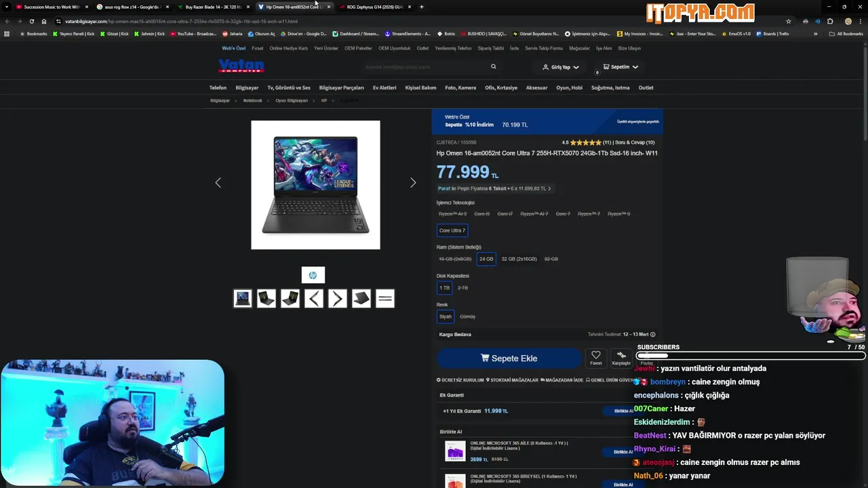This screenshot has width=868, height=488.
Task: Show next product image with right arrow
Action: [x=413, y=182]
